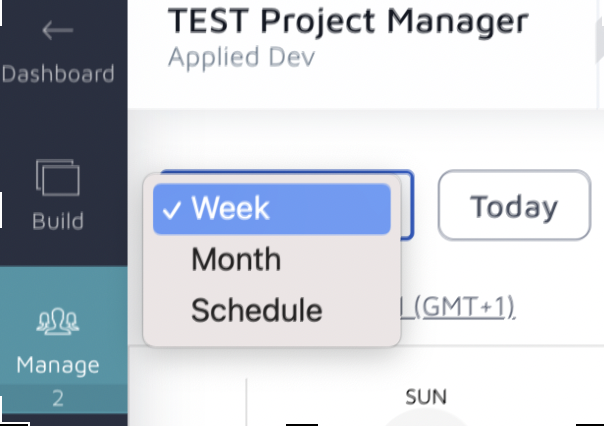The width and height of the screenshot is (604, 426).
Task: Open the (GMT+1) timezone link
Action: pyautogui.click(x=462, y=306)
